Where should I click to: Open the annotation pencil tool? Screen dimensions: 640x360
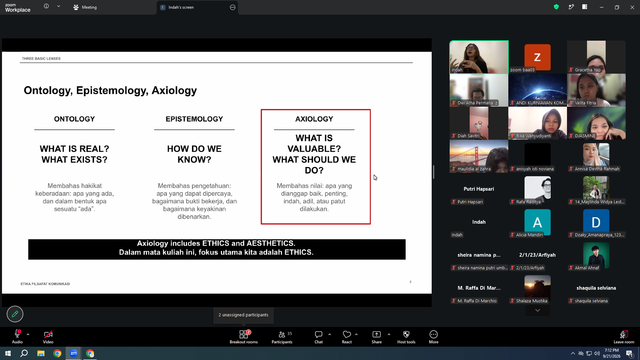(x=15, y=314)
